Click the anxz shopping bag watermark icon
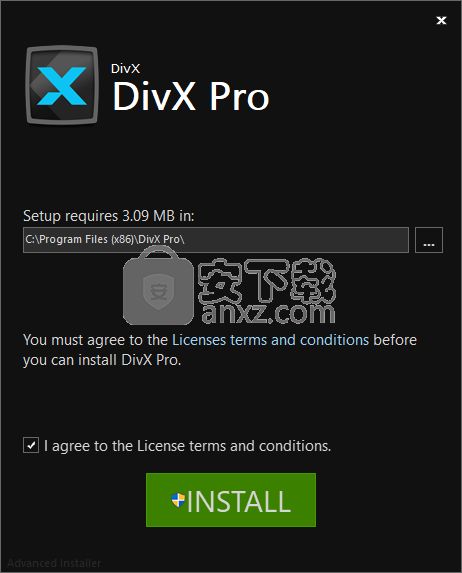The image size is (462, 573). pyautogui.click(x=158, y=286)
